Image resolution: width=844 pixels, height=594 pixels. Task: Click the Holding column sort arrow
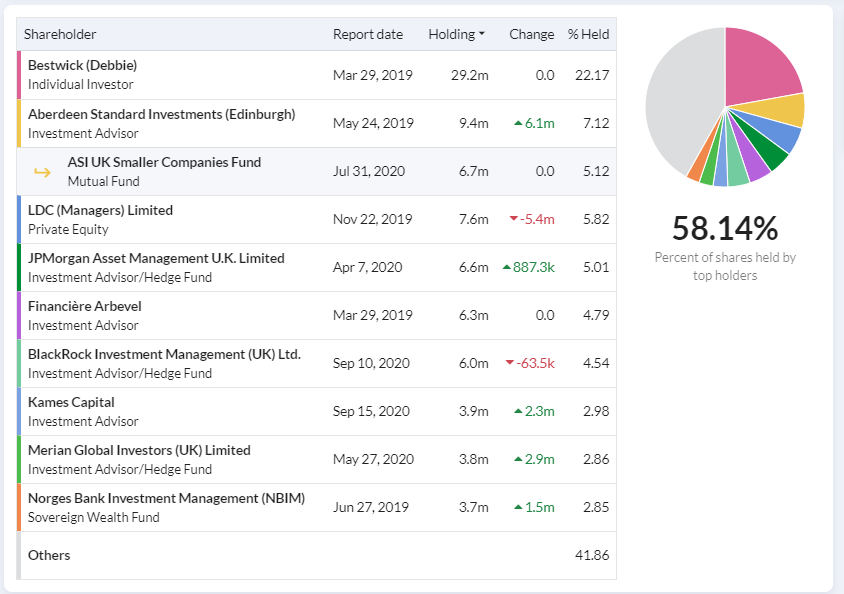coord(482,34)
